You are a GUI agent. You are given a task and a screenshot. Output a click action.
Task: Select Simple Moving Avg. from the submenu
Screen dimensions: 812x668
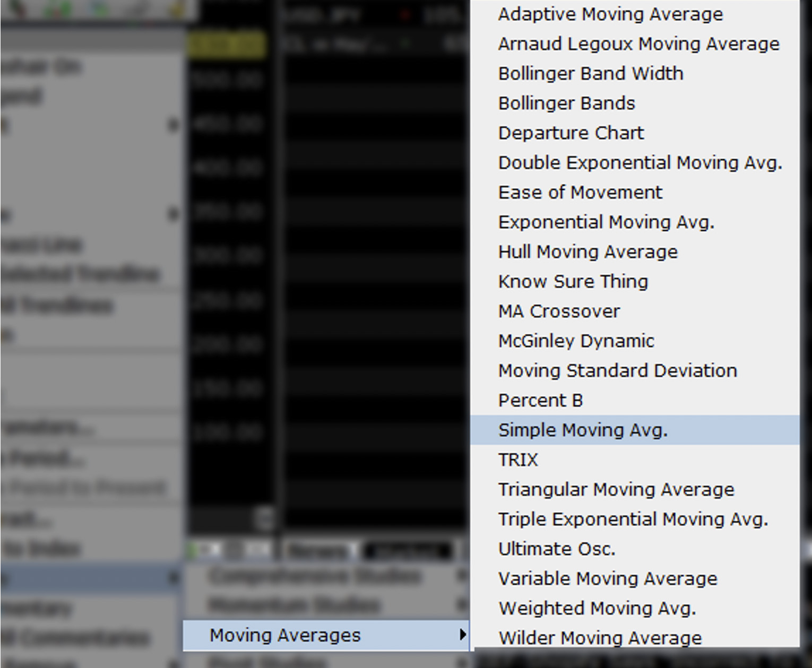[583, 430]
